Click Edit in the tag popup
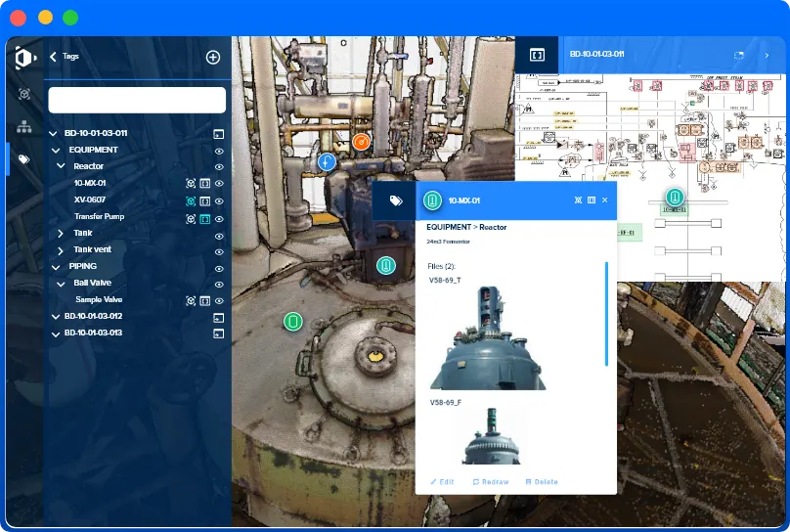This screenshot has height=532, width=790. (x=442, y=482)
